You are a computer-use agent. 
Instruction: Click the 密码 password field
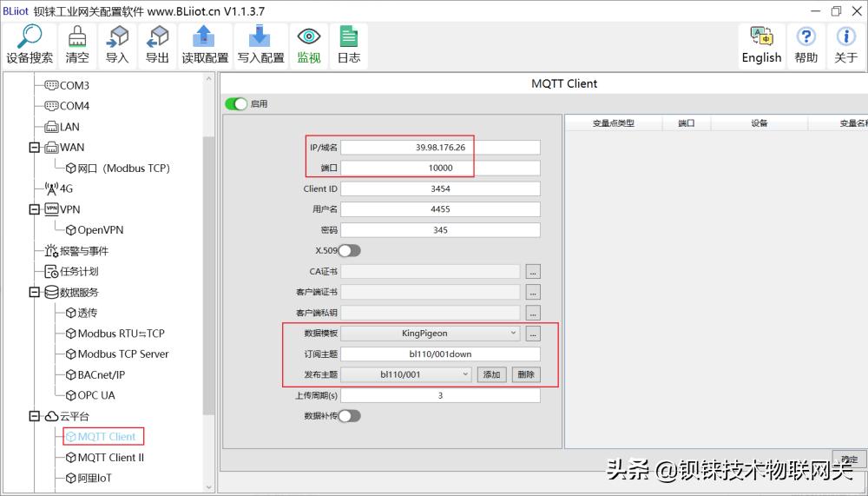[x=440, y=230]
